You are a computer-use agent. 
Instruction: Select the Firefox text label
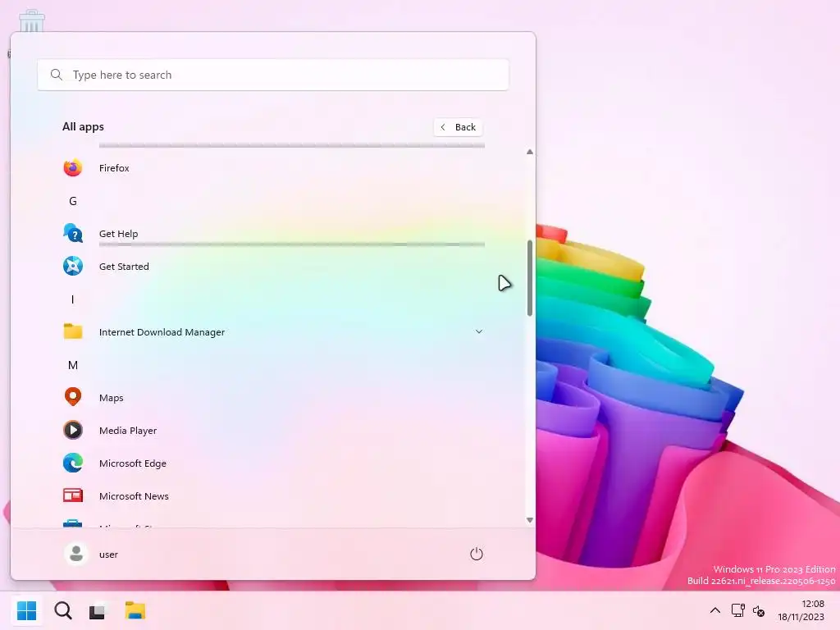[114, 167]
